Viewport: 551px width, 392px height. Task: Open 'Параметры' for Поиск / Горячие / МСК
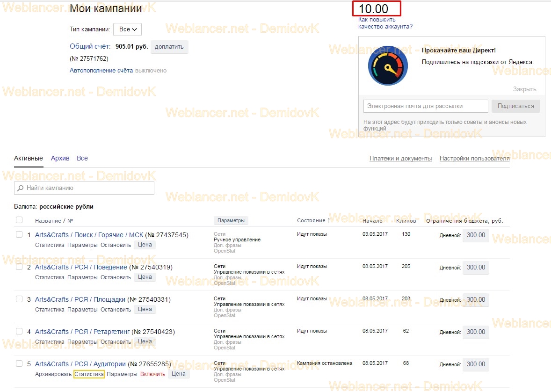click(x=82, y=245)
